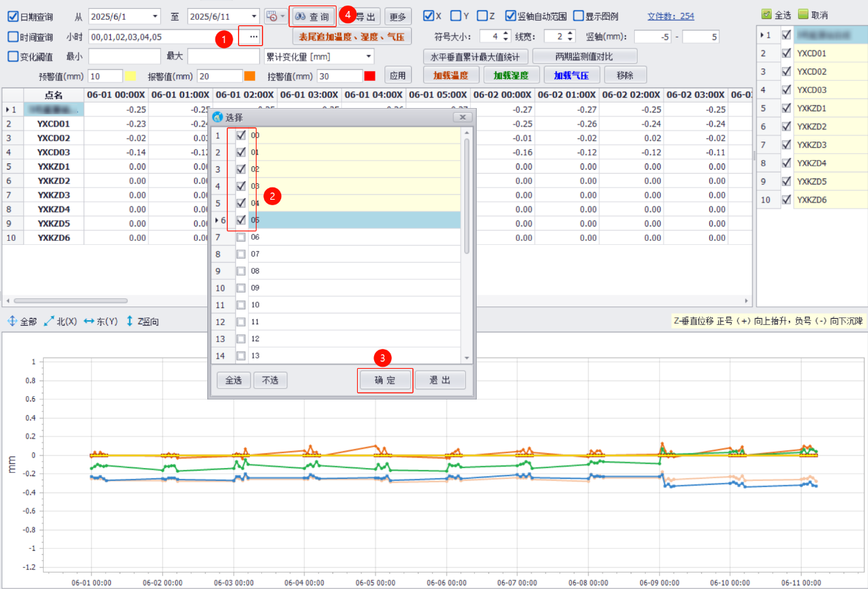Image resolution: width=868 pixels, height=589 pixels.
Task: Open the 文件数: 254 link
Action: click(670, 16)
